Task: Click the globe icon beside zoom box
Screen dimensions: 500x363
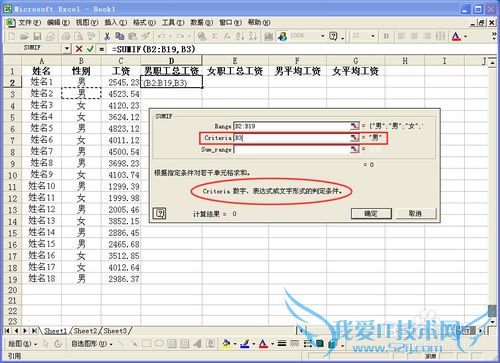Action: 282,36
